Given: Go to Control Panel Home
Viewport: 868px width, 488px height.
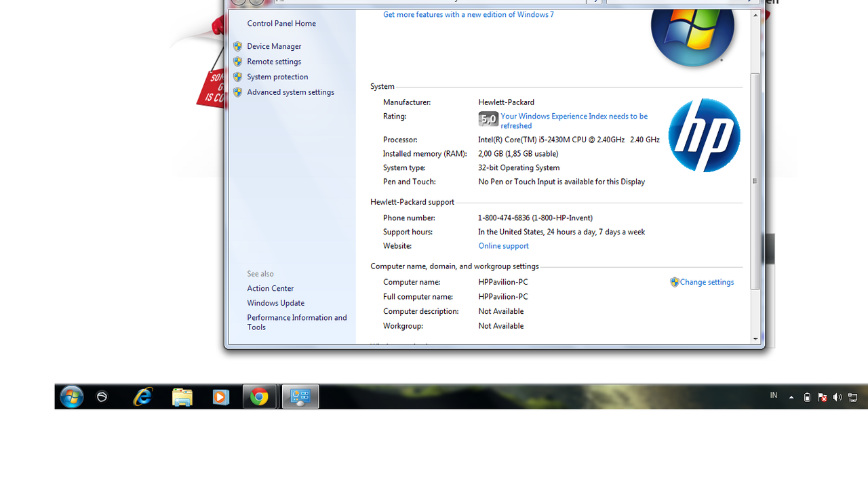Looking at the screenshot, I should click(281, 23).
